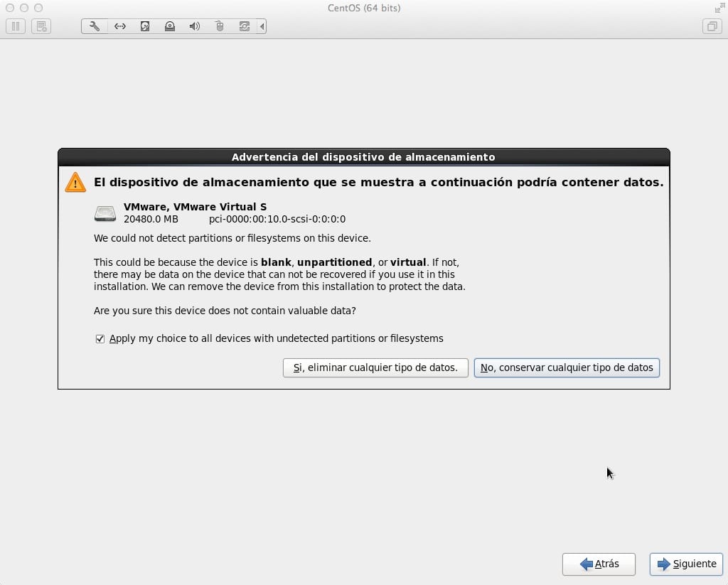Pause the virtual machine

pos(16,26)
